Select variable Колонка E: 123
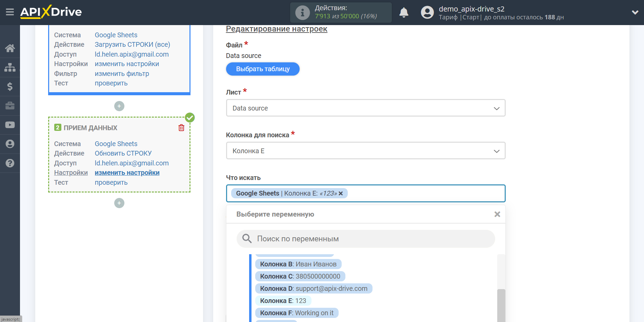Screen dimensions: 644x322 (283, 301)
